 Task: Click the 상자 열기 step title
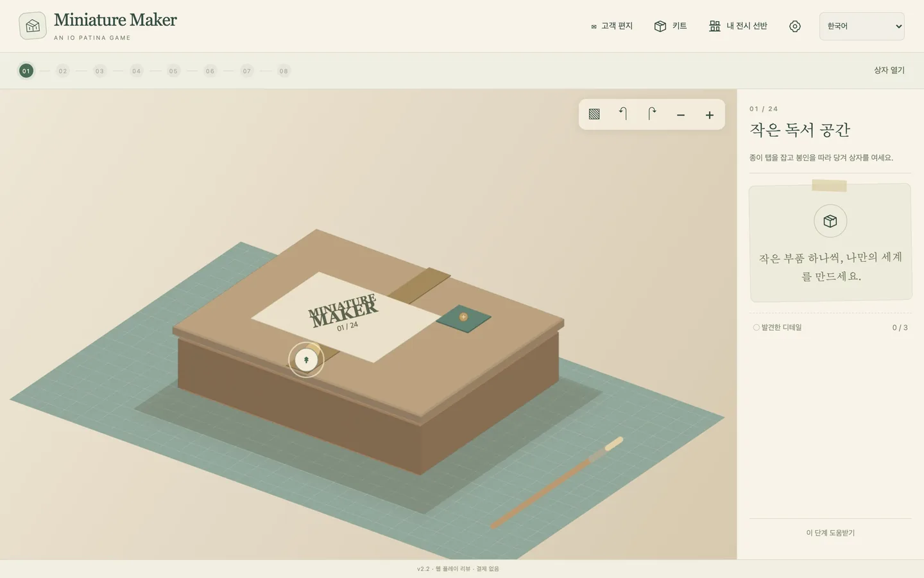click(x=889, y=71)
